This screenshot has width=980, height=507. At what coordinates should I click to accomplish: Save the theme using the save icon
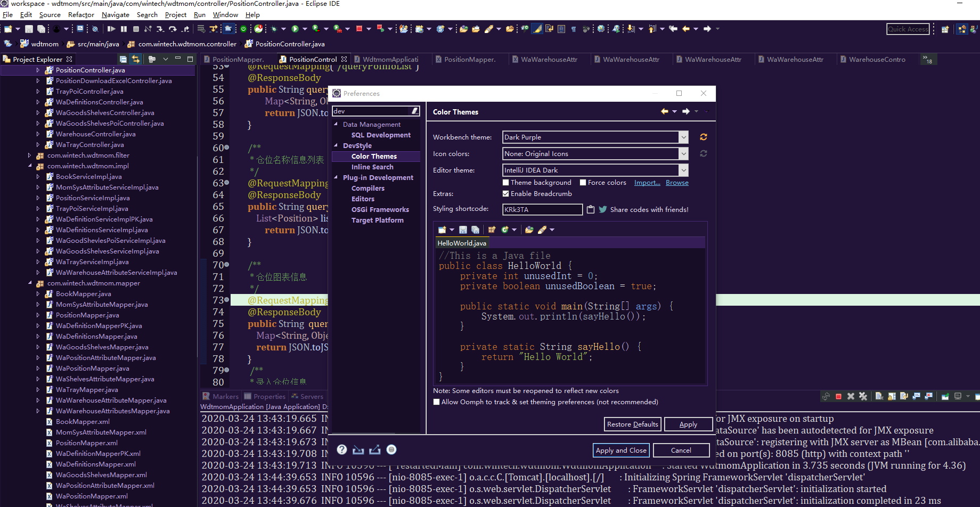pyautogui.click(x=462, y=229)
